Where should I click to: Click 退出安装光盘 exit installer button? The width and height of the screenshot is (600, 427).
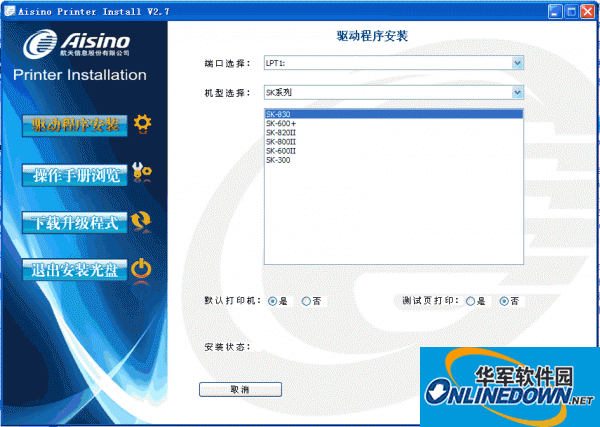pyautogui.click(x=75, y=270)
